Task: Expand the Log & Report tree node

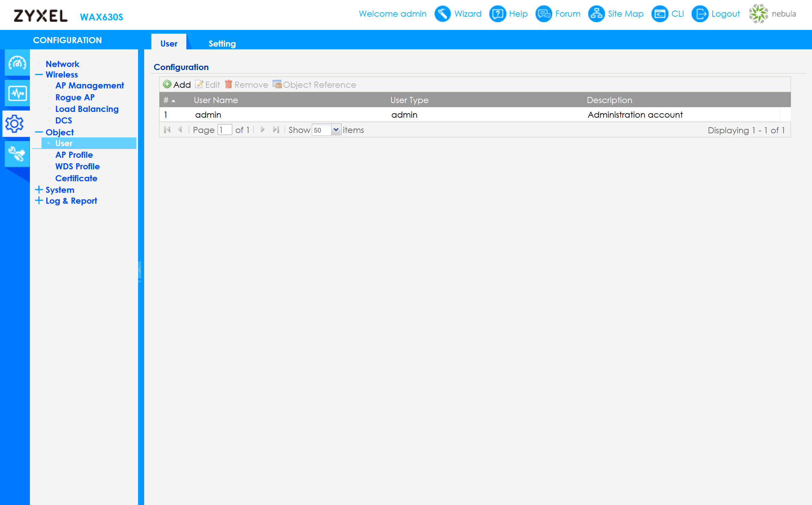Action: pyautogui.click(x=39, y=201)
